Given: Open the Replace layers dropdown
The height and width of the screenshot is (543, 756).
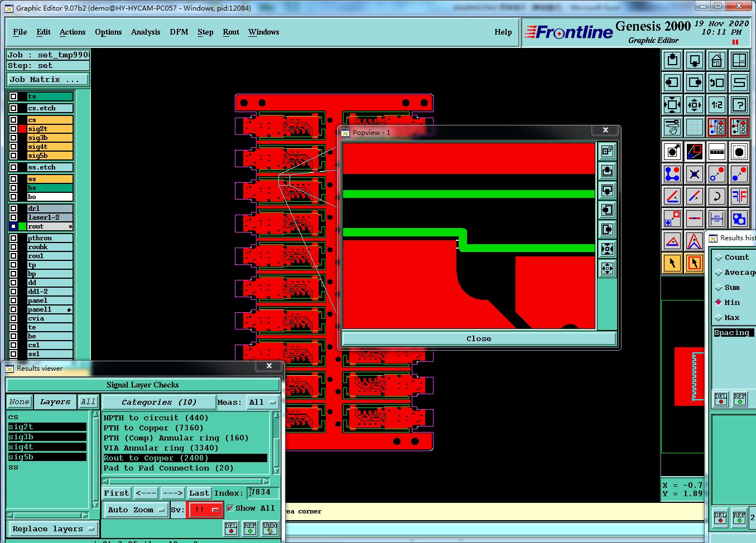Looking at the screenshot, I should pyautogui.click(x=53, y=529).
